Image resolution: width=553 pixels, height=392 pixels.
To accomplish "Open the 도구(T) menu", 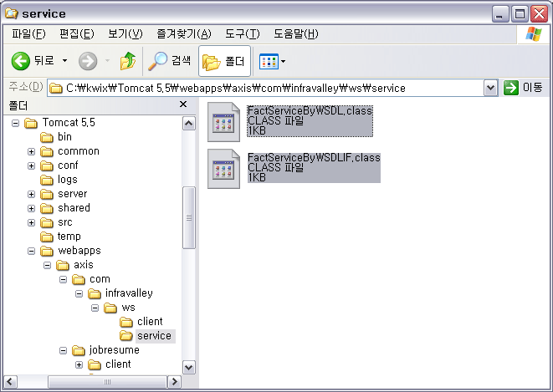I will click(242, 33).
